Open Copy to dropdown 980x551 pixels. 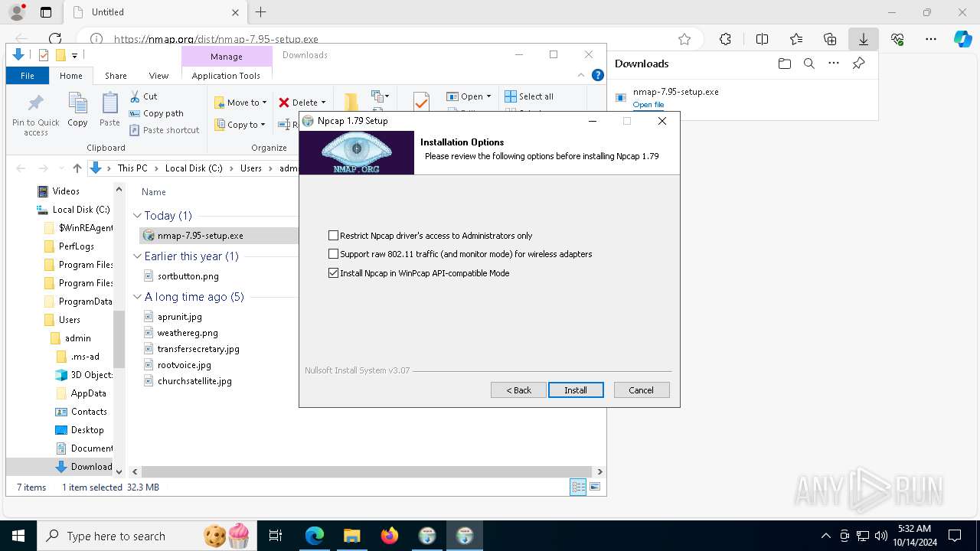point(240,125)
